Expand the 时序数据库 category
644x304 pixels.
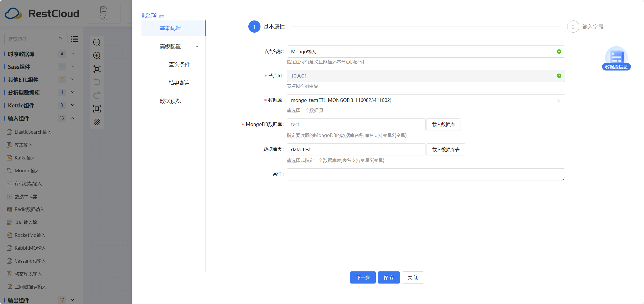(x=73, y=54)
